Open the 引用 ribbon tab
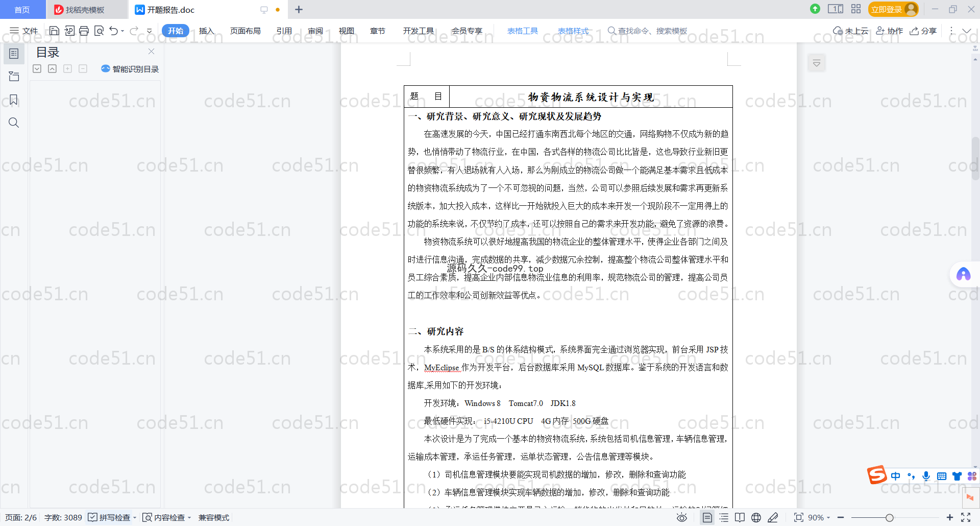The height and width of the screenshot is (526, 980). tap(284, 31)
